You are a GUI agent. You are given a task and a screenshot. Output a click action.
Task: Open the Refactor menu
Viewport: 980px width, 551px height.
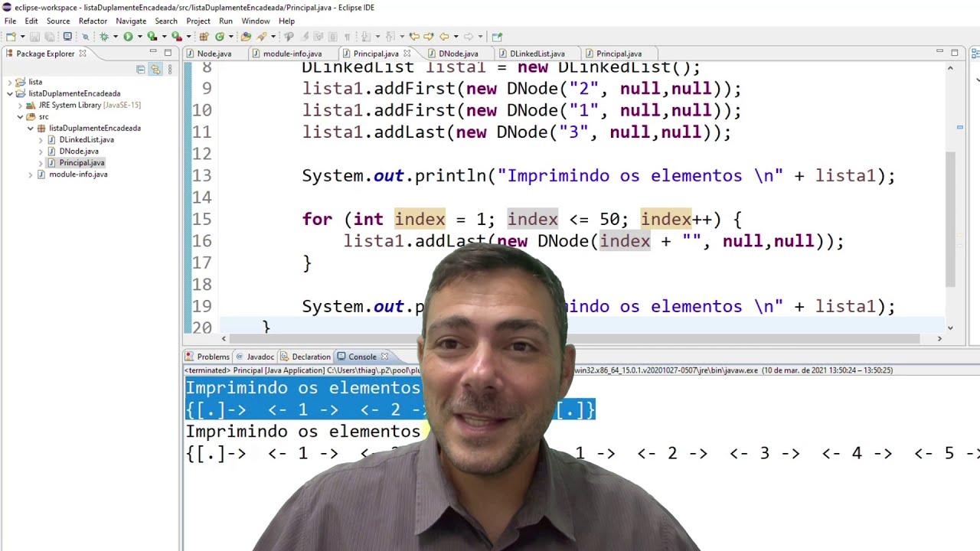point(93,21)
